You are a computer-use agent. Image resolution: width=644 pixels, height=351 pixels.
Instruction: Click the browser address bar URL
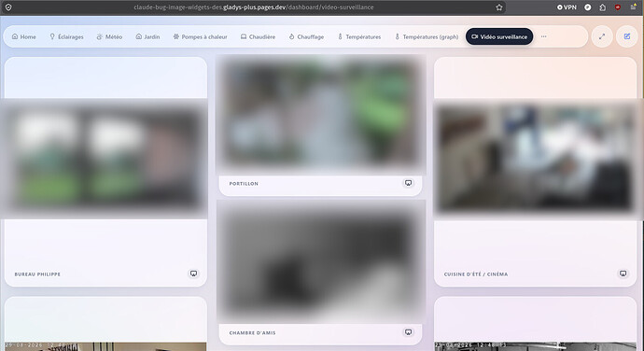coord(254,7)
